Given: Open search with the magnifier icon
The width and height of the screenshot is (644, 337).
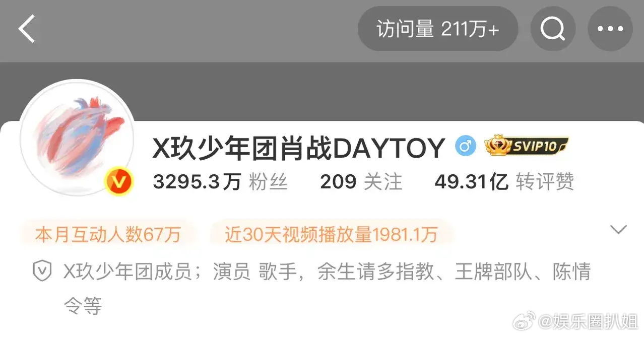Looking at the screenshot, I should coord(553,29).
